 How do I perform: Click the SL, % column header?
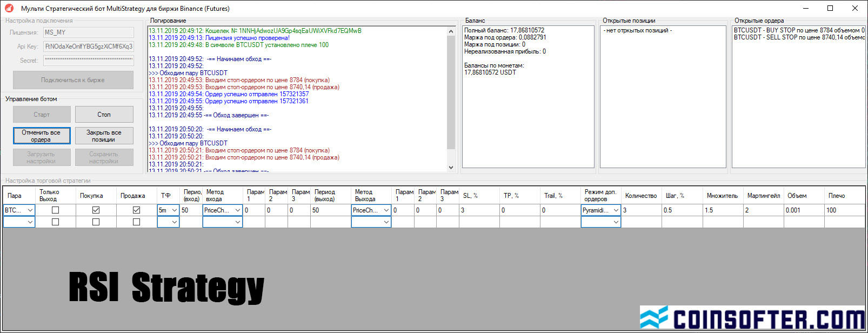pos(479,196)
